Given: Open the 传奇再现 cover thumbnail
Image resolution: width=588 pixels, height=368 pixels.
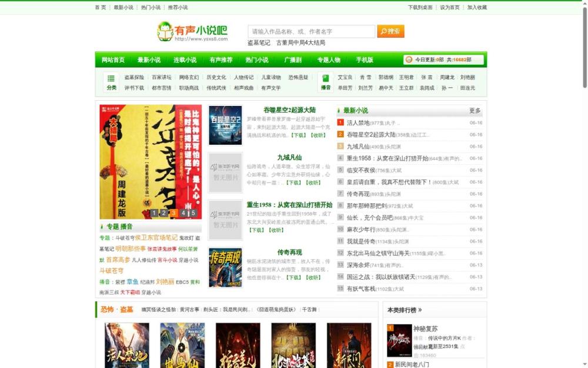Looking at the screenshot, I should coord(225,267).
